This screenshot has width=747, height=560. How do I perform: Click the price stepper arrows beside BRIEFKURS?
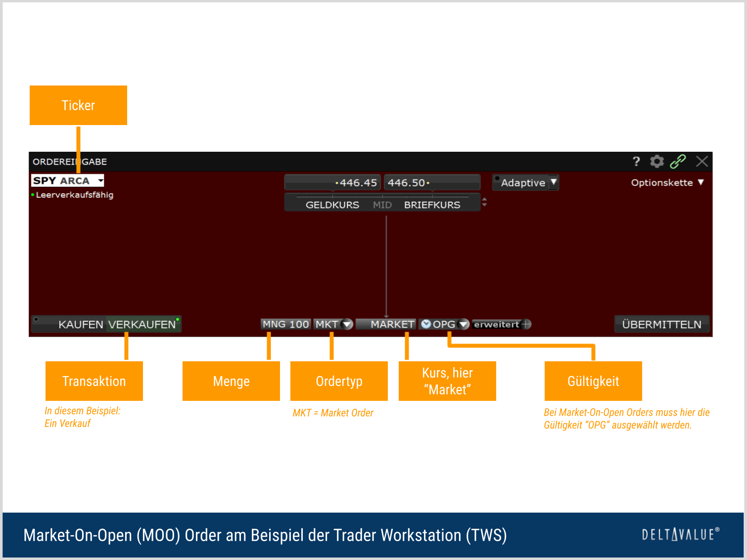click(x=484, y=202)
